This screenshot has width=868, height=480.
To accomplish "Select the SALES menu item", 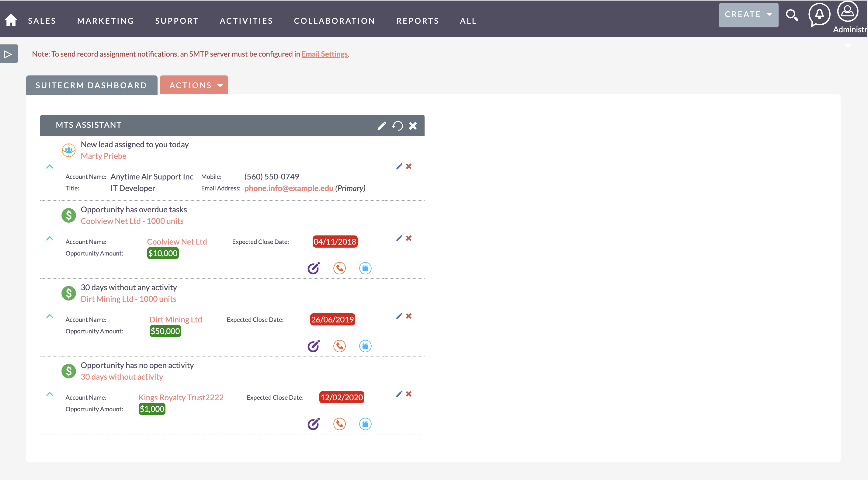I will [x=41, y=21].
